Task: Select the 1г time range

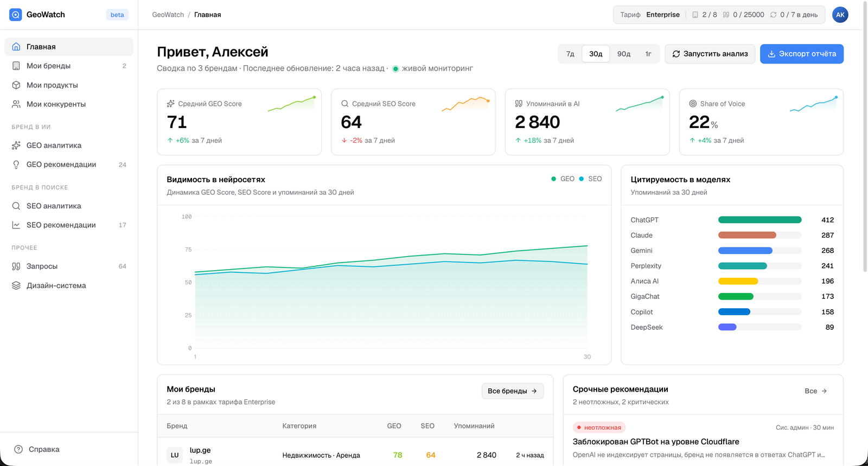Action: tap(648, 54)
